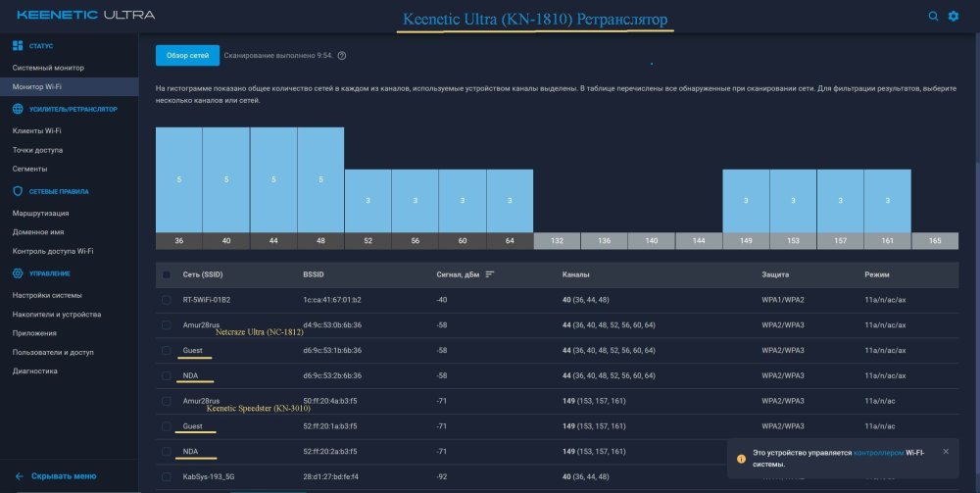Sort by Каналы column header
The width and height of the screenshot is (980, 493).
(575, 275)
